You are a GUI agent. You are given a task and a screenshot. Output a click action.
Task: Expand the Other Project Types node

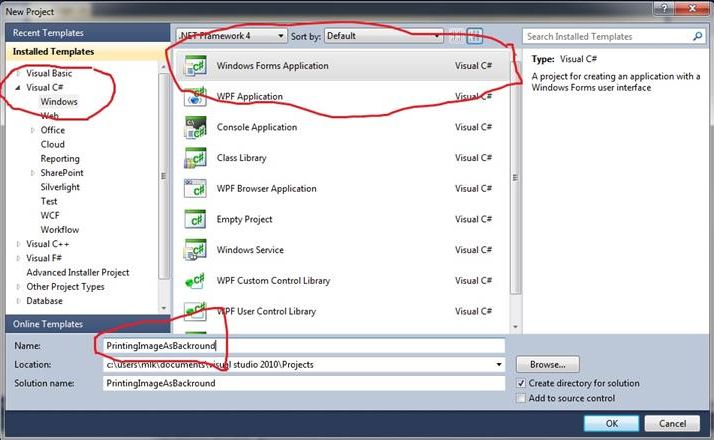click(x=18, y=287)
